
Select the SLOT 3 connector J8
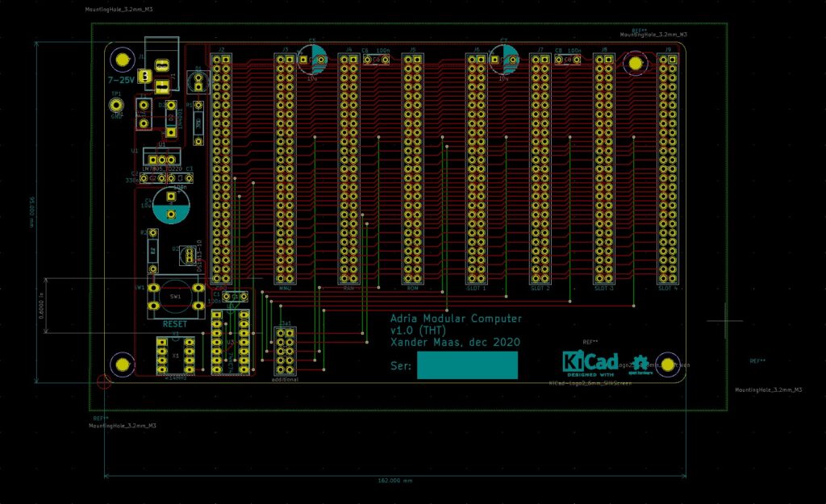click(604, 169)
